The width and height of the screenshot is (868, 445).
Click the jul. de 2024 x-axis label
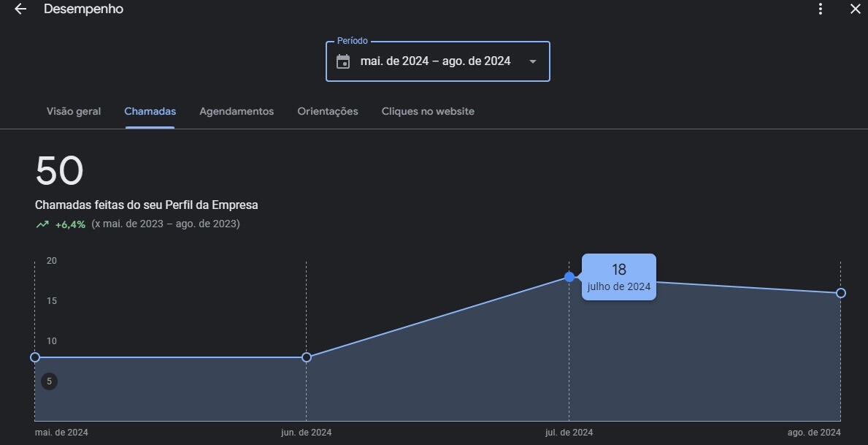(x=569, y=433)
